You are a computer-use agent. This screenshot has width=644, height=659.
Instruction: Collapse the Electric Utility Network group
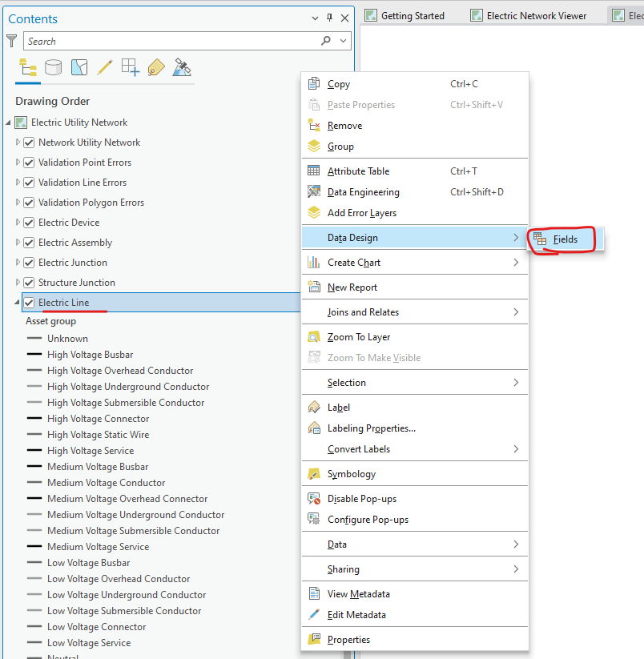[x=6, y=122]
